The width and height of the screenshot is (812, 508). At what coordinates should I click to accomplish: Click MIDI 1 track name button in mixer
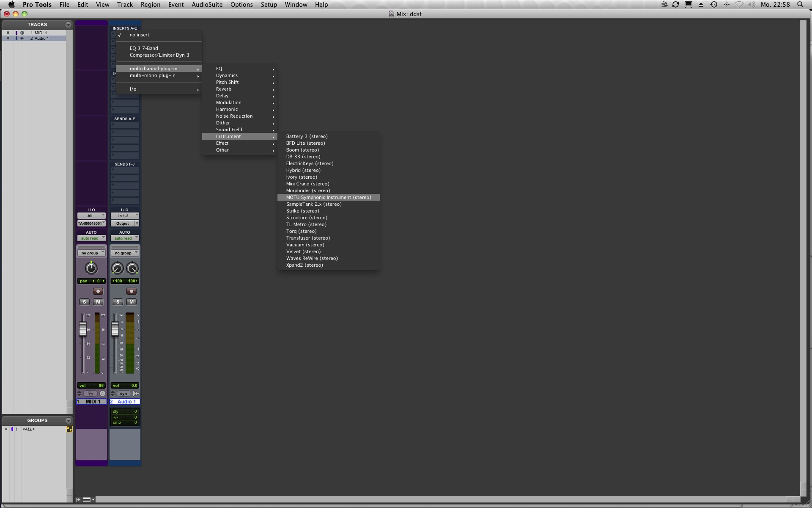(x=91, y=402)
